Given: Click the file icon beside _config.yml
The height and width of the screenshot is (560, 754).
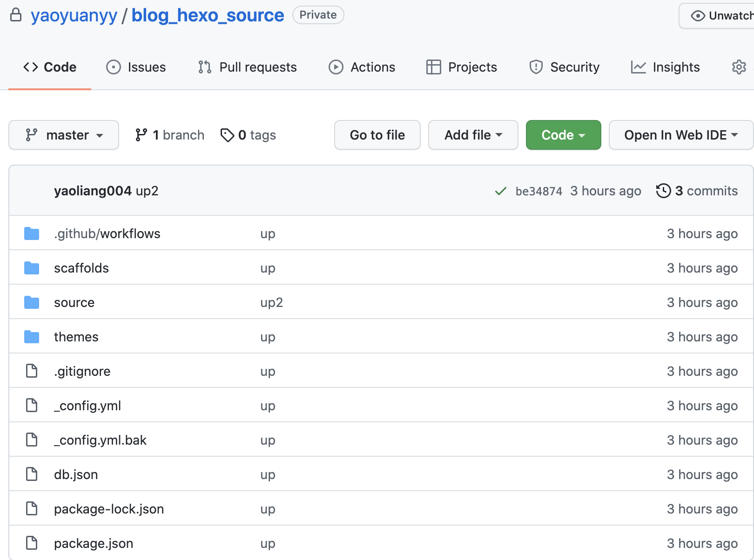Looking at the screenshot, I should click(32, 406).
